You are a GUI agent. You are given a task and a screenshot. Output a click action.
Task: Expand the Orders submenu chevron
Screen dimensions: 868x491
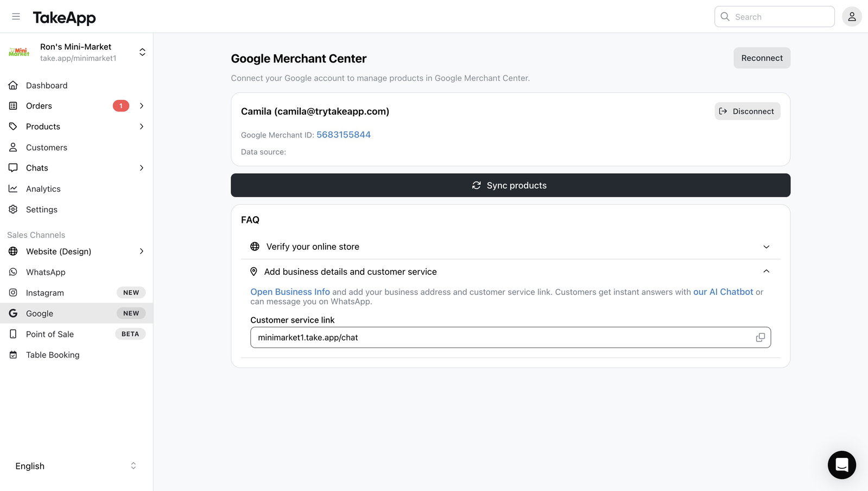pyautogui.click(x=142, y=106)
